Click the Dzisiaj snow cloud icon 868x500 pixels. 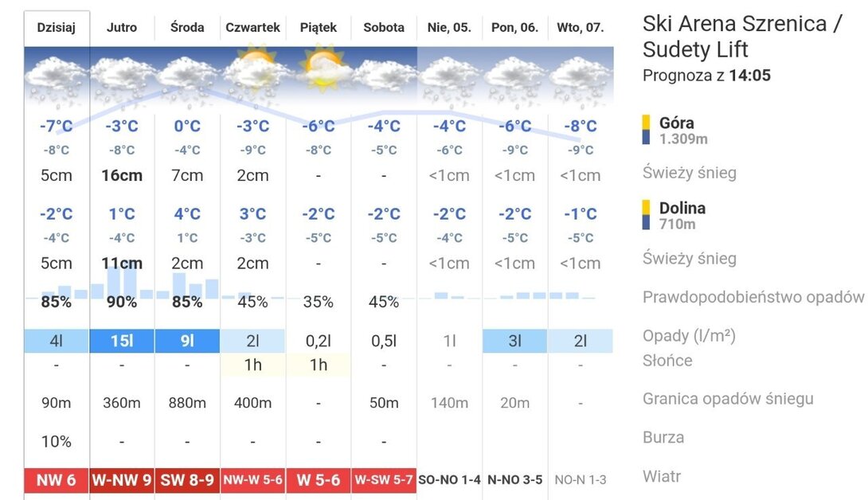pyautogui.click(x=57, y=80)
